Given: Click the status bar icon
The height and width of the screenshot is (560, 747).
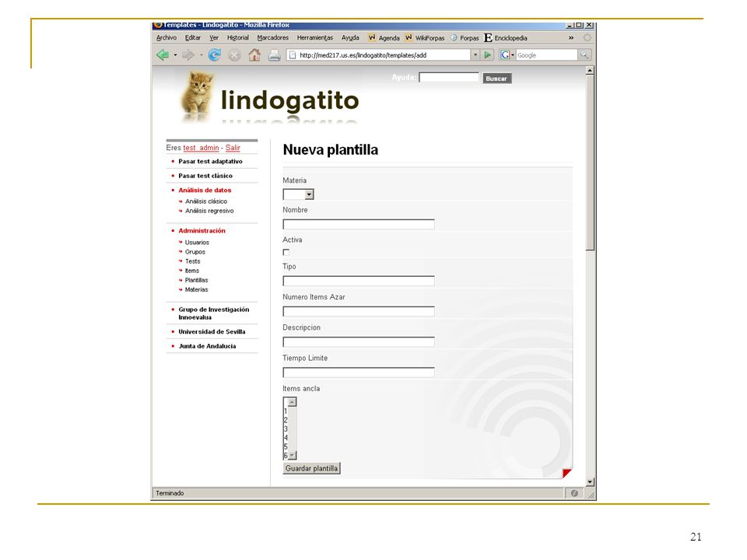Looking at the screenshot, I should pyautogui.click(x=574, y=493).
